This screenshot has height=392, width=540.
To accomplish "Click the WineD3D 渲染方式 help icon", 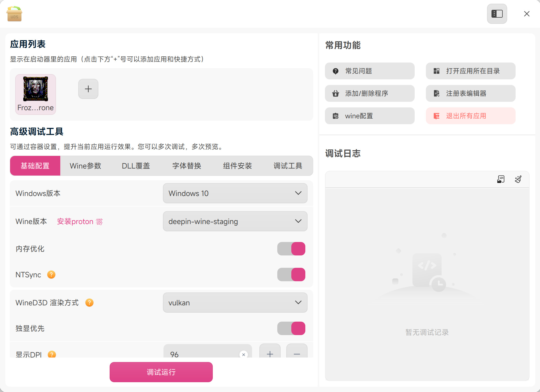I will tap(89, 303).
